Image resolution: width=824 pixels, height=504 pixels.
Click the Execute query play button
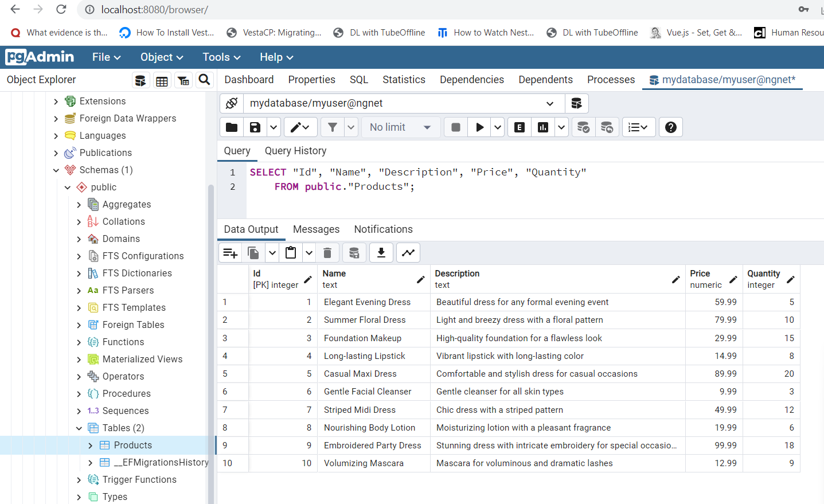click(479, 127)
